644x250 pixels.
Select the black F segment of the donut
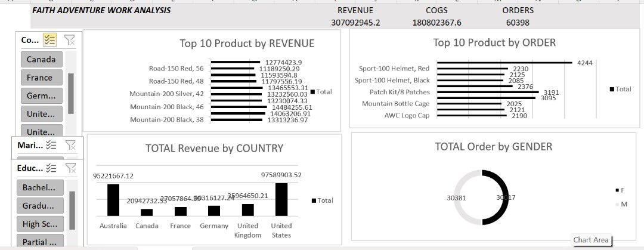click(506, 197)
